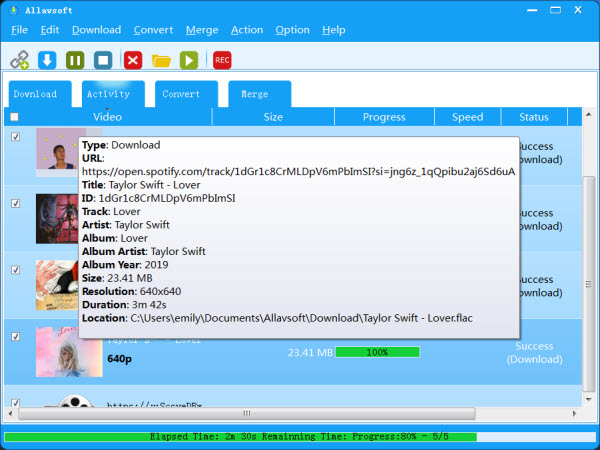Open the Action menu
The image size is (600, 450).
click(x=247, y=30)
